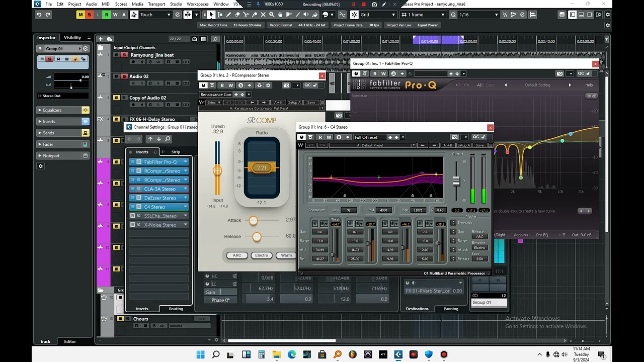Open the MIDI menu
Screen dimensions: 644x362
coord(106,4)
